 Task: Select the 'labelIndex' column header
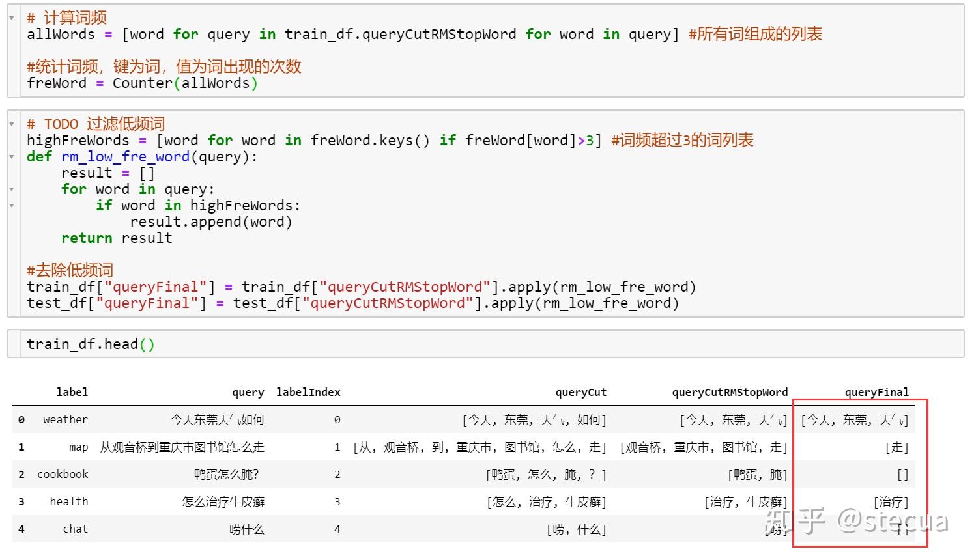(x=308, y=392)
